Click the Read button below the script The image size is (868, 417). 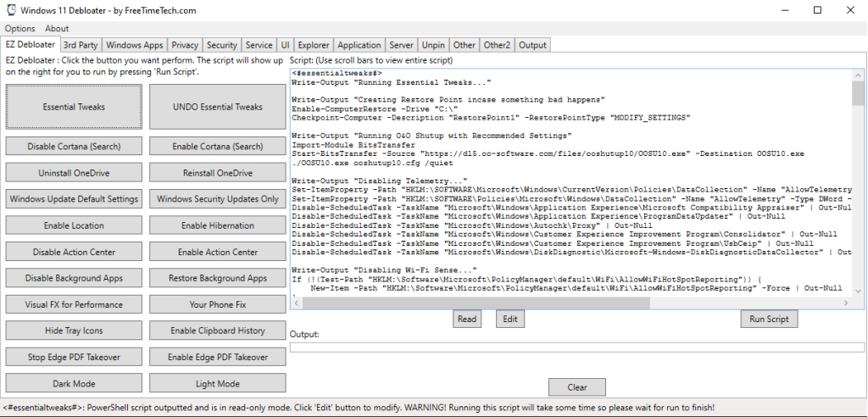pos(467,319)
